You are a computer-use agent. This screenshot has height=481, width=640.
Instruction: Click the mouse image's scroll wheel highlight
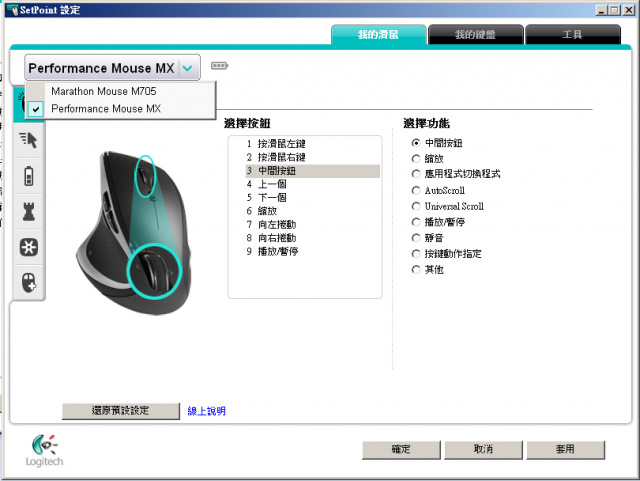[145, 176]
